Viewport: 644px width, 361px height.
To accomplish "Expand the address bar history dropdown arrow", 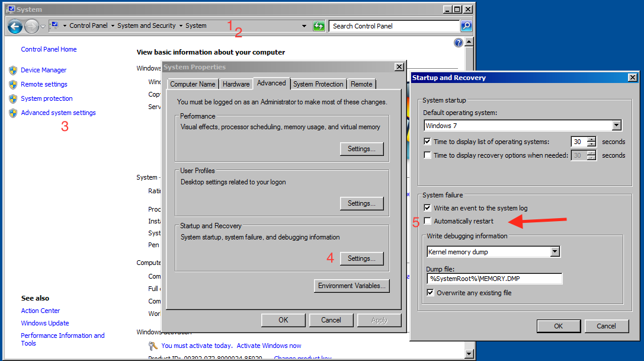I will [305, 26].
